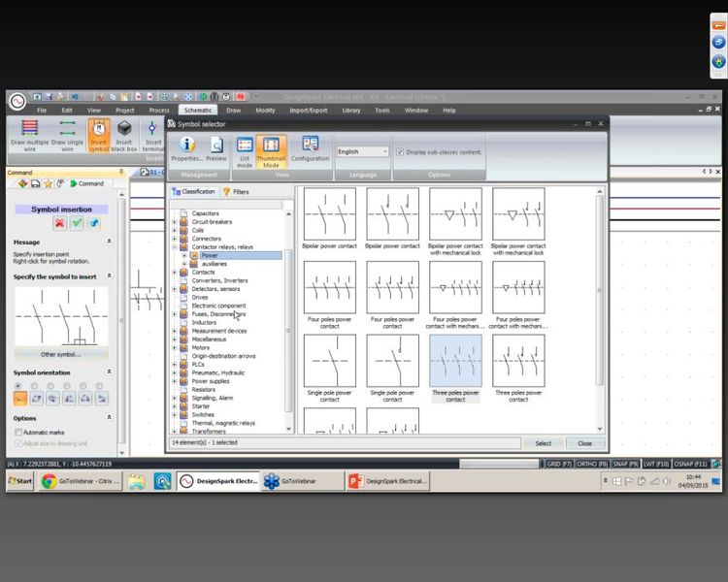Image resolution: width=728 pixels, height=582 pixels.
Task: Collapse the Options section chevron
Action: pyautogui.click(x=109, y=417)
